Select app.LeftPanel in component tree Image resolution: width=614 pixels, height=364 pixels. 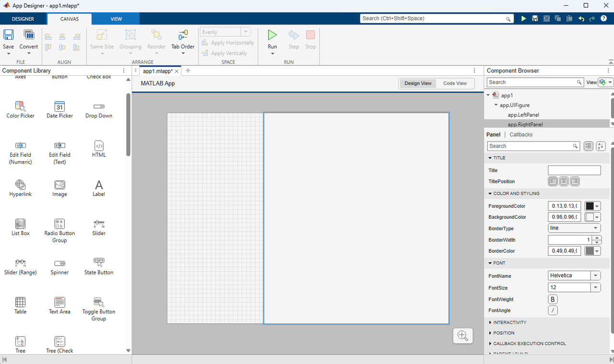tap(523, 115)
